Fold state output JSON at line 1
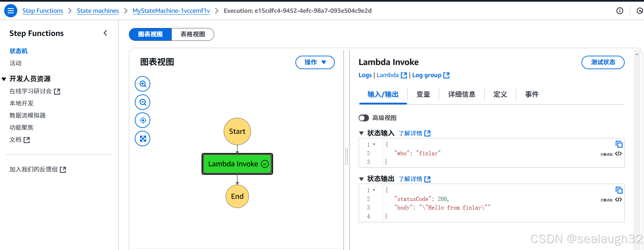The height and width of the screenshot is (250, 644). [374, 190]
